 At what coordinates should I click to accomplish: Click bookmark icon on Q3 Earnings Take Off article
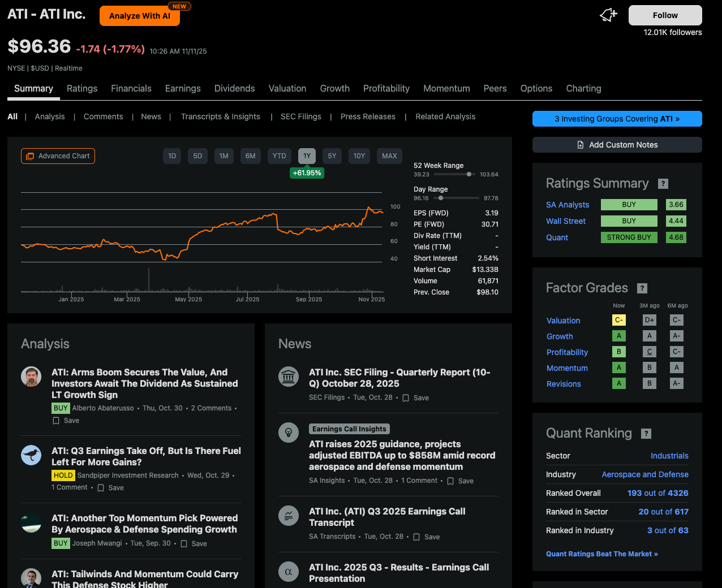point(101,488)
